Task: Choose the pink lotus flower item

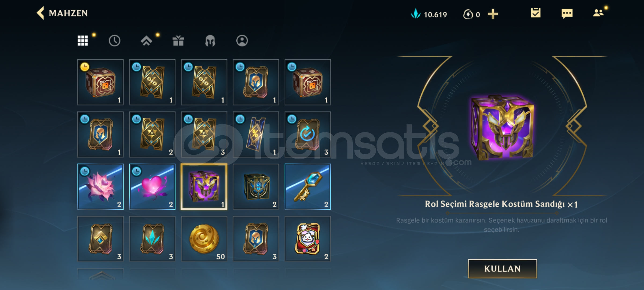Action: click(x=101, y=187)
